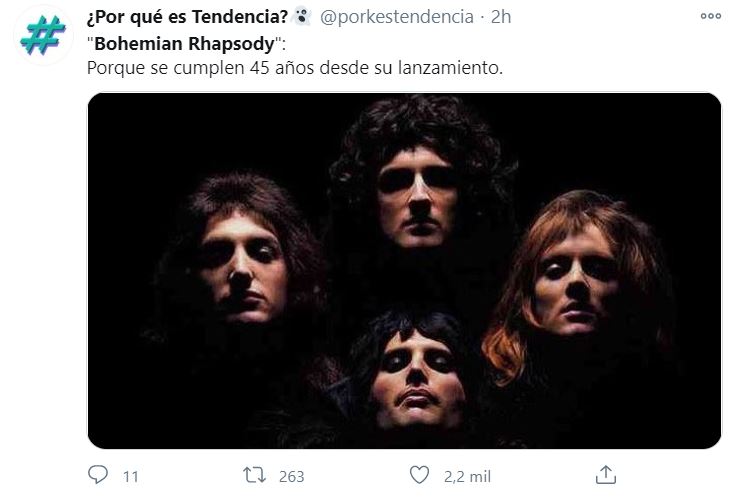735x498 pixels.
Task: Click the tweet text about 45 años
Action: (295, 68)
